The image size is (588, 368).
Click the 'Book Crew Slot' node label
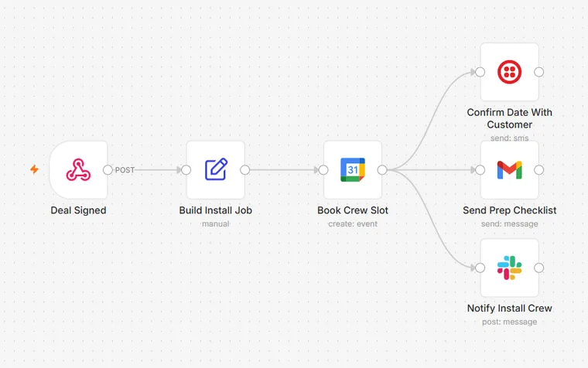coord(353,210)
